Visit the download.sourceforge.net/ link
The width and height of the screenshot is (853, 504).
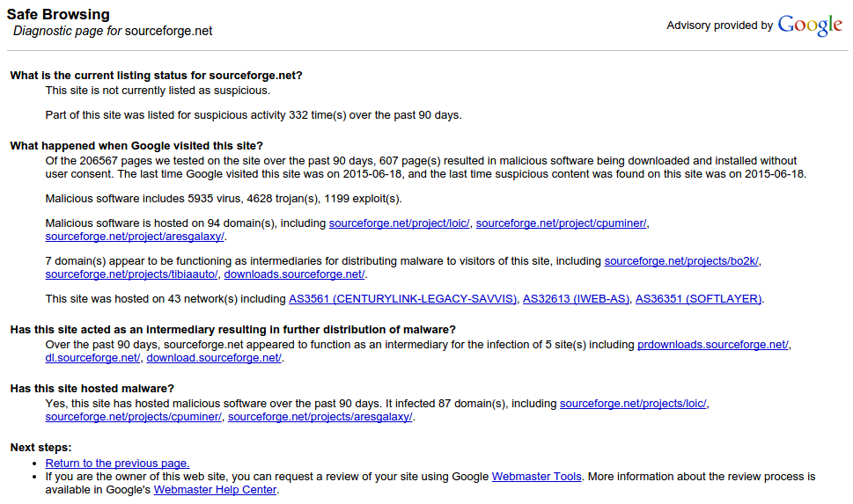pyautogui.click(x=214, y=358)
